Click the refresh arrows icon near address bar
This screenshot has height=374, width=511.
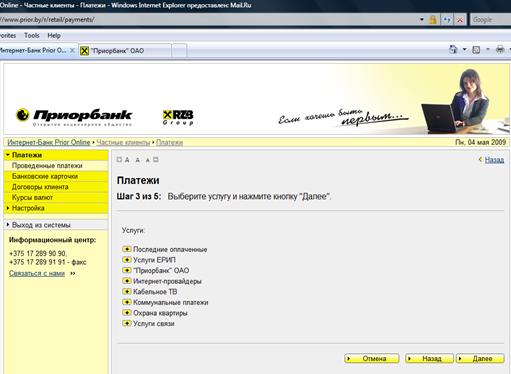click(447, 20)
